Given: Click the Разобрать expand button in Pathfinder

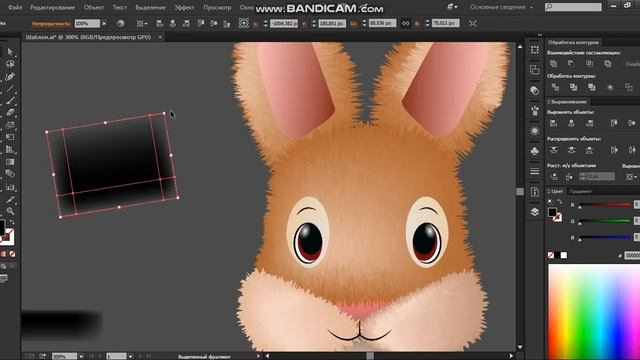Looking at the screenshot, I should pyautogui.click(x=632, y=64).
